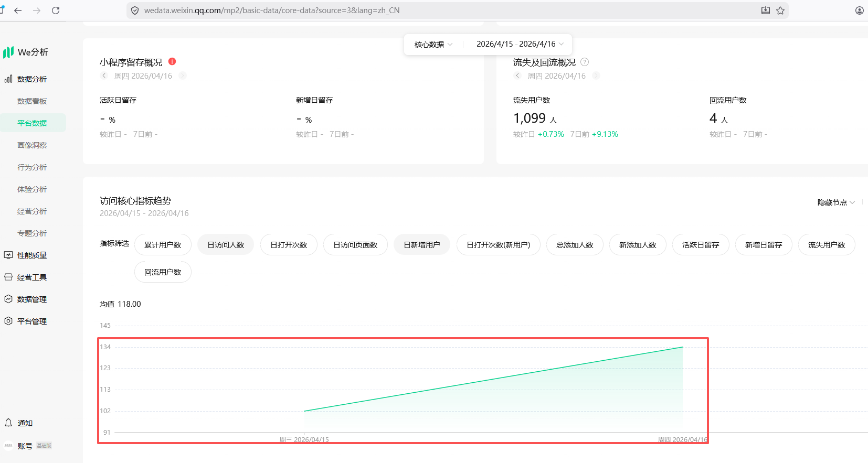This screenshot has width=868, height=463.
Task: Click the trend line endpoint at 2026/04/16
Action: pyautogui.click(x=682, y=347)
